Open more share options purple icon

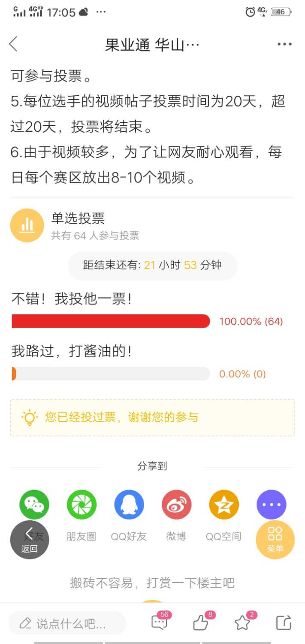271,504
